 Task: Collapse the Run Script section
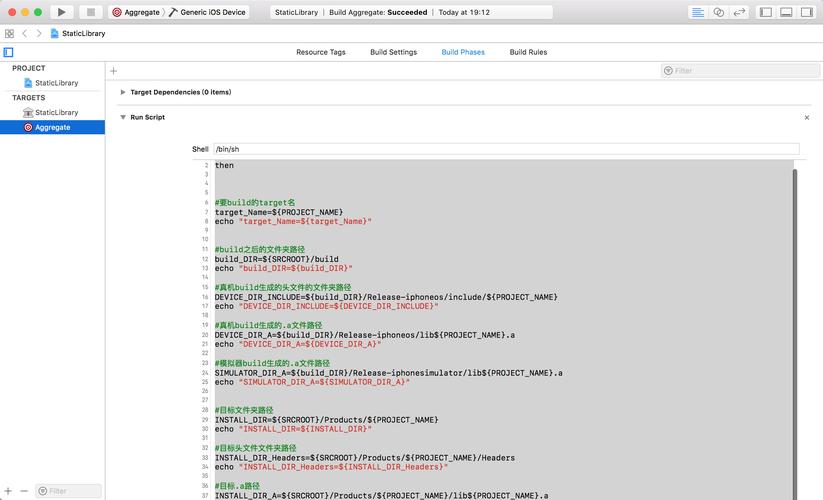point(123,118)
